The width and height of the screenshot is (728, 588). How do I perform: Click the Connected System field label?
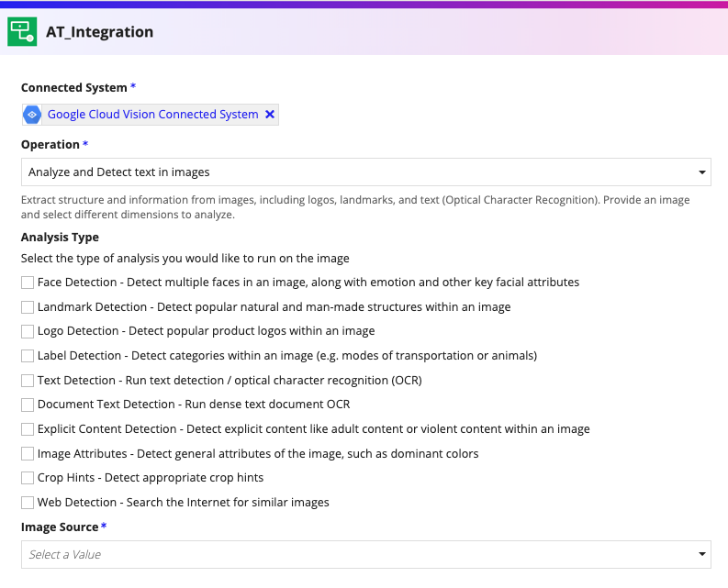click(x=73, y=88)
